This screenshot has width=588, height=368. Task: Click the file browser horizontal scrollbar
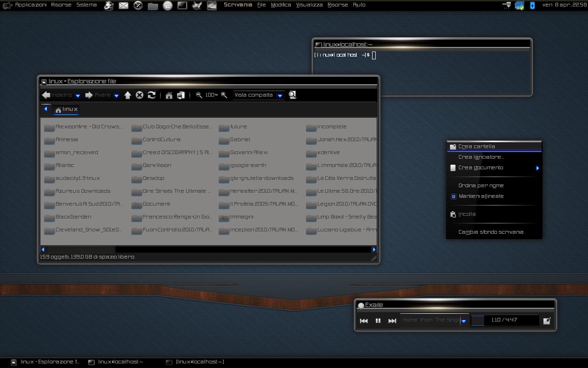pos(208,249)
